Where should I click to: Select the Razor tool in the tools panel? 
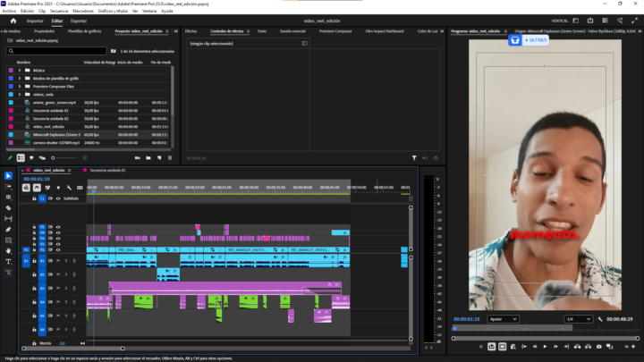(x=8, y=207)
